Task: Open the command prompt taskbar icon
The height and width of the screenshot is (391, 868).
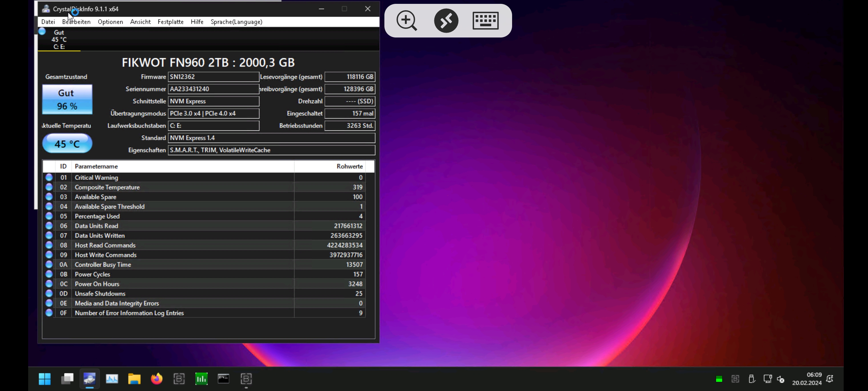Action: (223, 379)
